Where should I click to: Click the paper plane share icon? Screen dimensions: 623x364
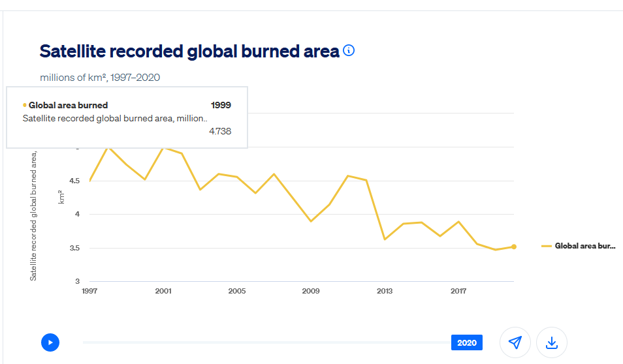(x=515, y=342)
